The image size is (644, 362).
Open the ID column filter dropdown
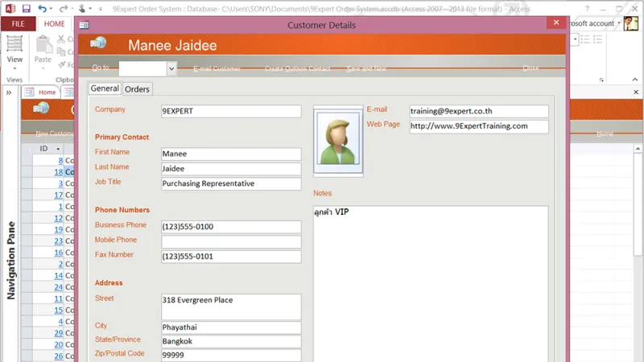58,149
